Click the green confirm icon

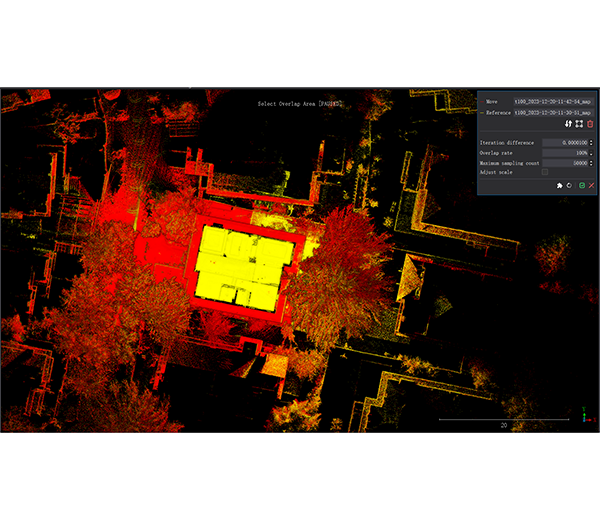click(x=581, y=186)
